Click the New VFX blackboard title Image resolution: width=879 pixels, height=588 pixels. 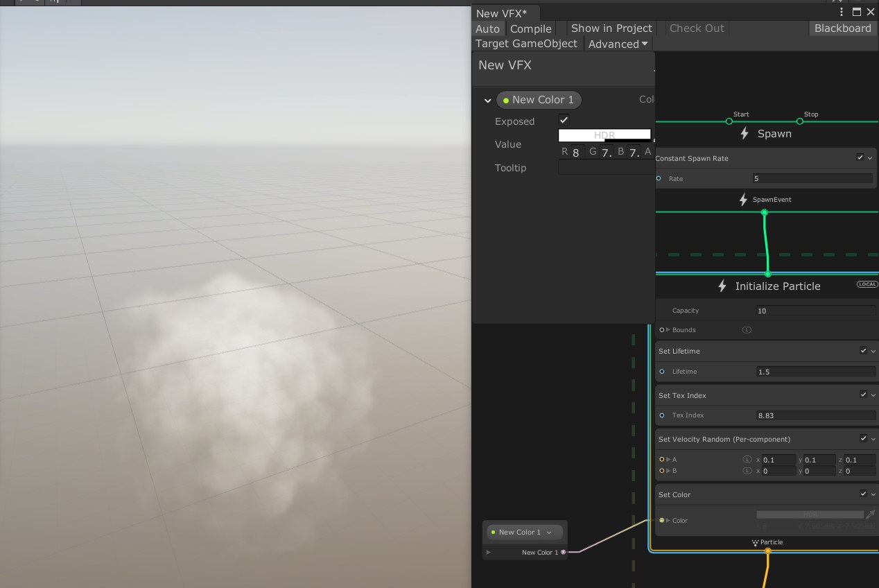pos(505,65)
